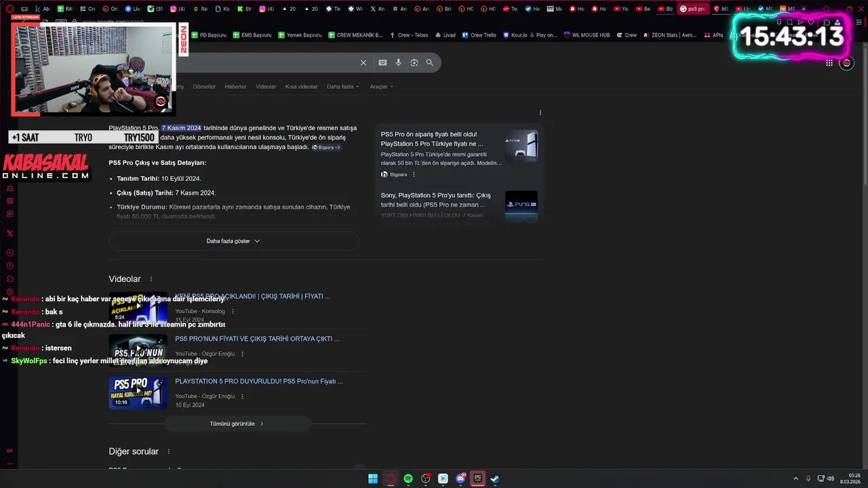Show hidden system tray icons
868x488 pixels.
[796, 479]
